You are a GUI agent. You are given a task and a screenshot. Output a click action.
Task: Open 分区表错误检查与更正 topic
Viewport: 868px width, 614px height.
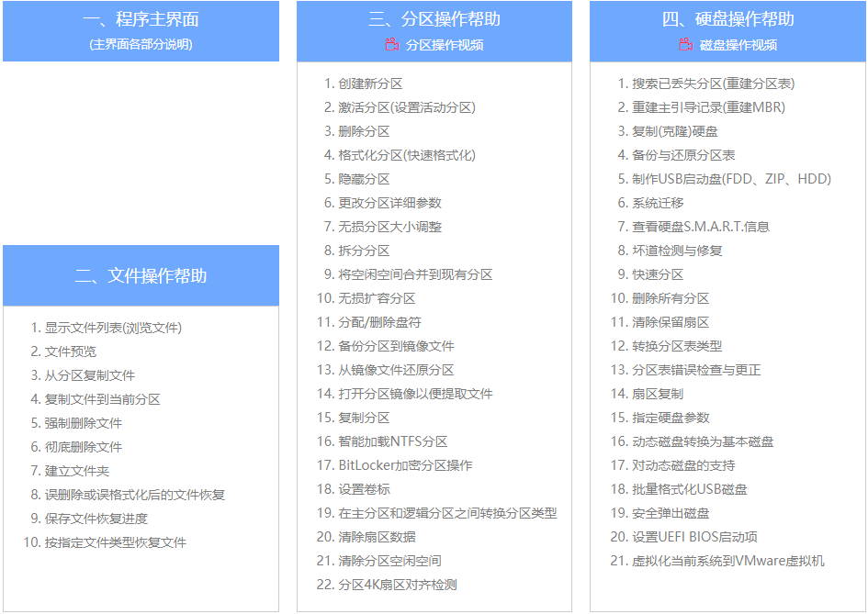(697, 370)
